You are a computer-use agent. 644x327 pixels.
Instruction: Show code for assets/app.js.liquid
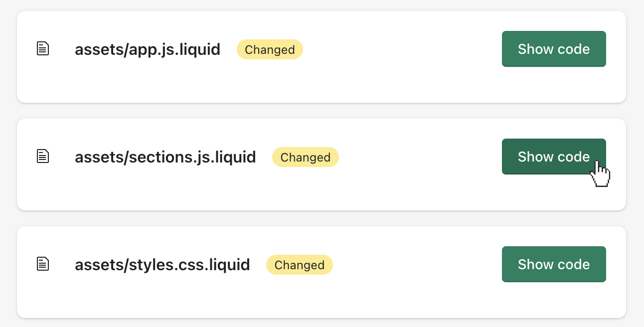[553, 49]
